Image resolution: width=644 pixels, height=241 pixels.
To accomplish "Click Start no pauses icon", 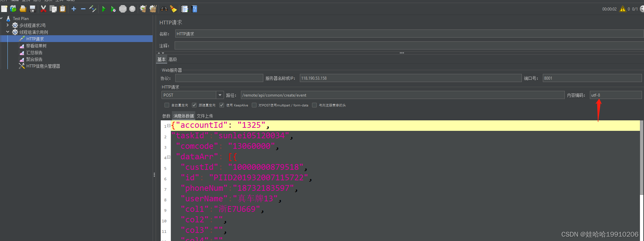I will tap(113, 9).
